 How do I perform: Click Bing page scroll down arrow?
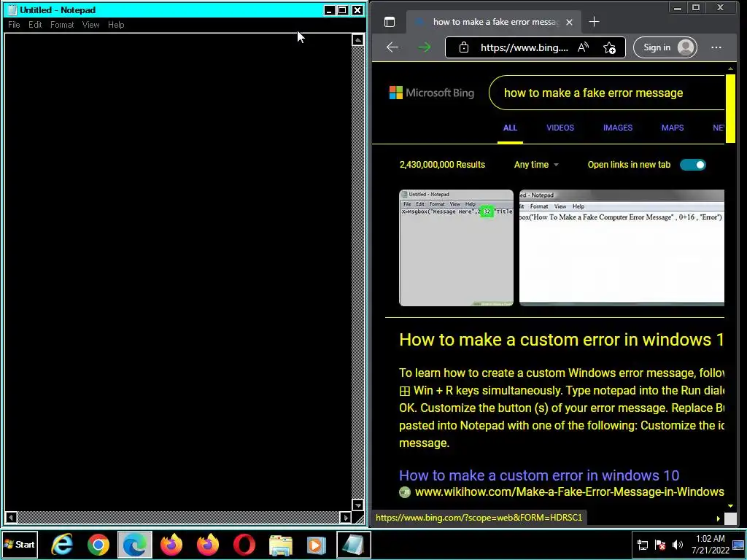(730, 506)
